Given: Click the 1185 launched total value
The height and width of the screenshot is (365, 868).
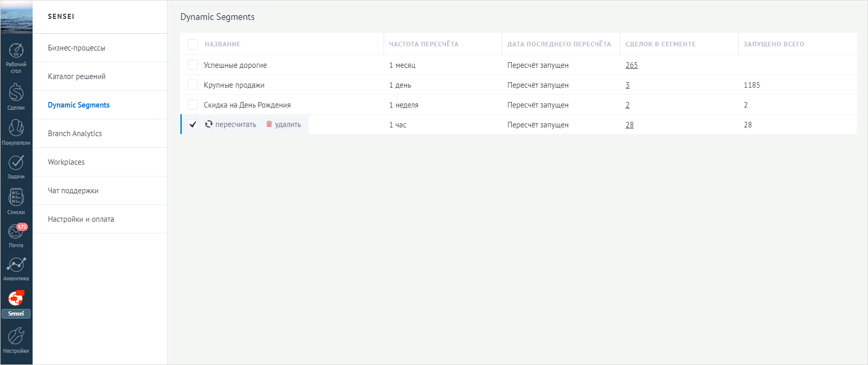Looking at the screenshot, I should [x=752, y=85].
